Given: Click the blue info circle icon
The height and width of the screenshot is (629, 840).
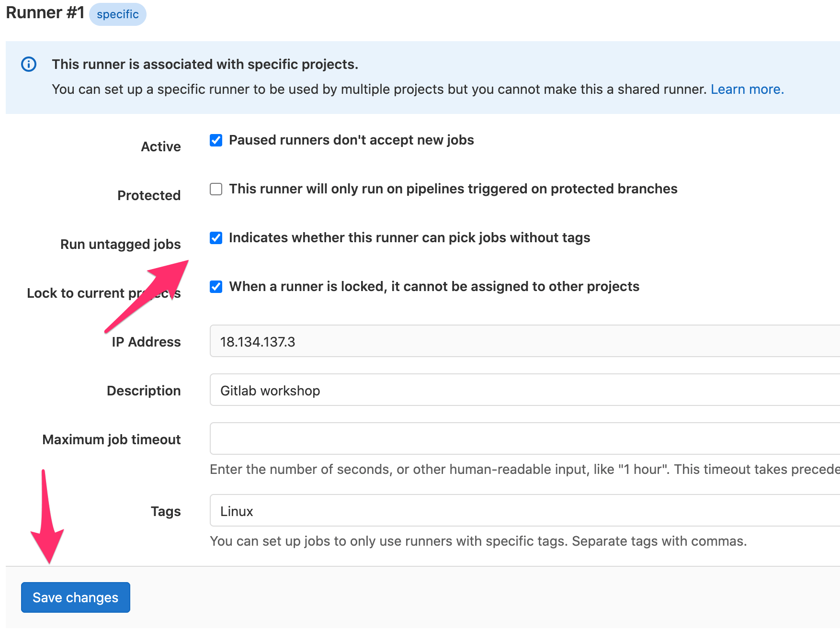Looking at the screenshot, I should pyautogui.click(x=29, y=64).
